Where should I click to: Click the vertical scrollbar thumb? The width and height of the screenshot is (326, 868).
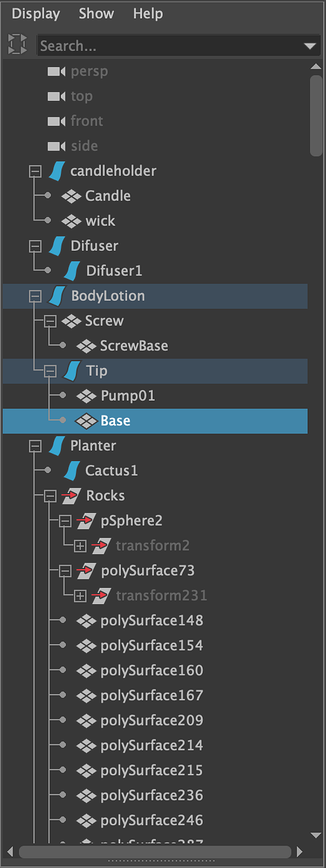316,115
